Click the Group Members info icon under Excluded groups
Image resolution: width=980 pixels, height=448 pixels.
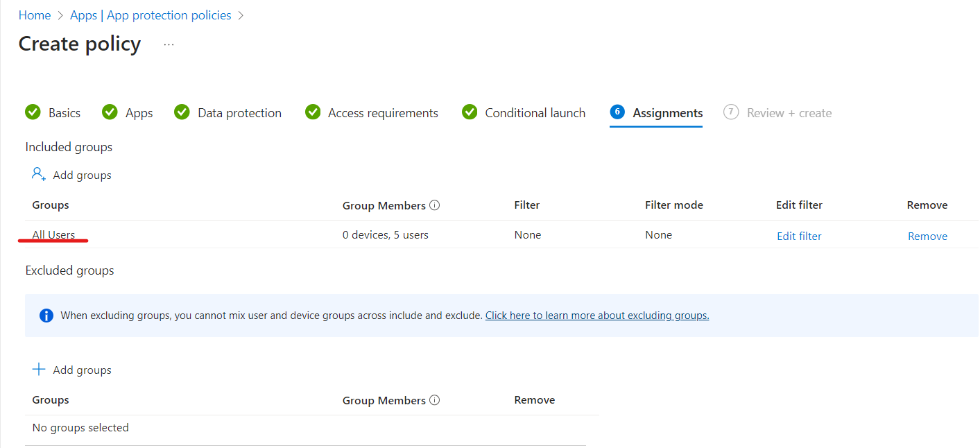tap(434, 399)
